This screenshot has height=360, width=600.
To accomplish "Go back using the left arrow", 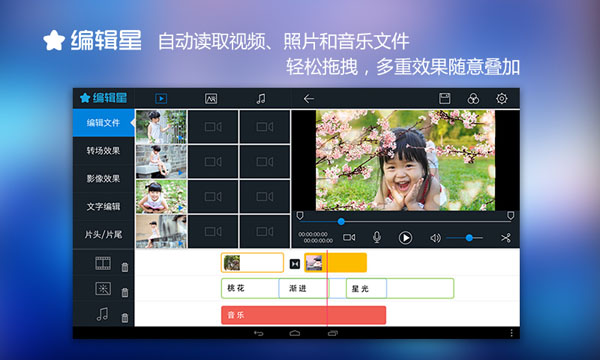I will pos(308,99).
